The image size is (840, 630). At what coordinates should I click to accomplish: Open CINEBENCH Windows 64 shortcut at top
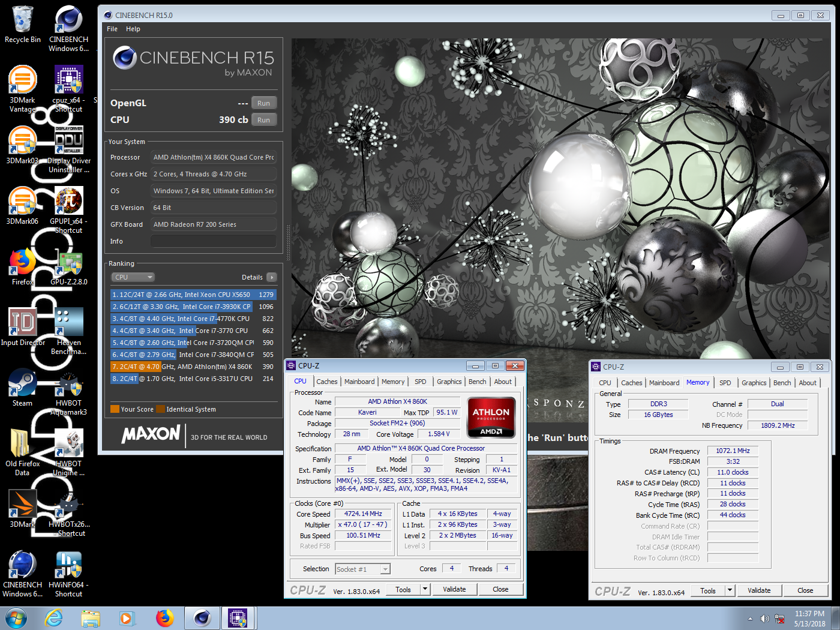point(68,28)
